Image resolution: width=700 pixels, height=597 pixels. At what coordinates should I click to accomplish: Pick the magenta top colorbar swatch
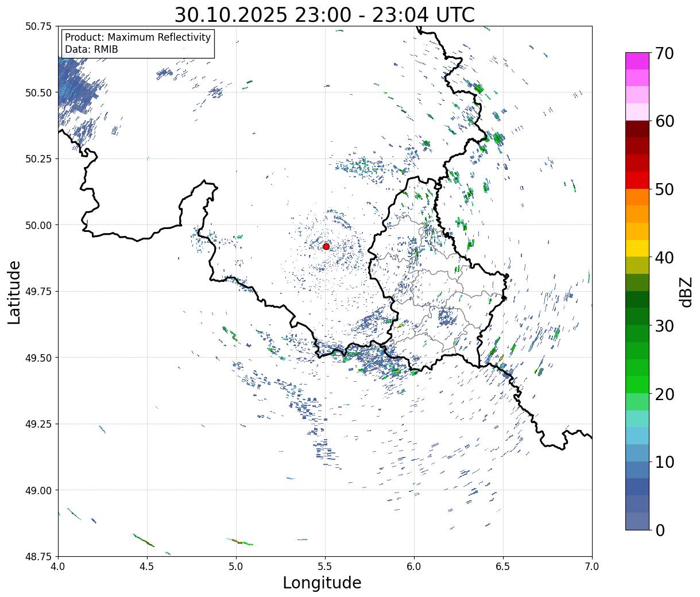[637, 61]
